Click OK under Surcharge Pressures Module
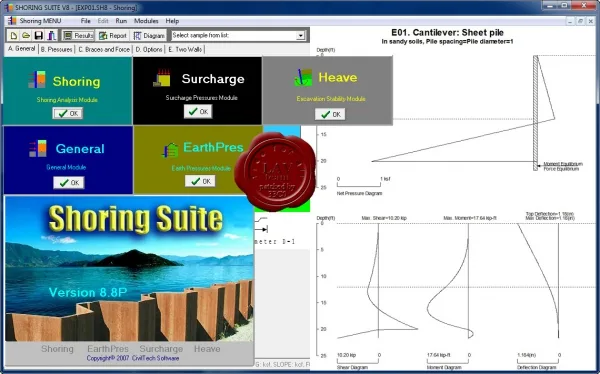The image size is (600, 374). (198, 111)
